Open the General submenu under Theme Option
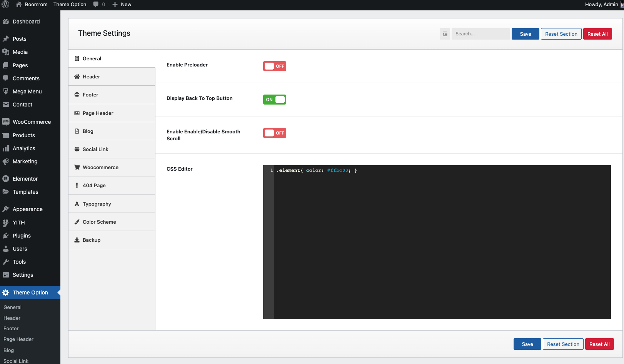This screenshot has width=624, height=364. click(x=12, y=307)
